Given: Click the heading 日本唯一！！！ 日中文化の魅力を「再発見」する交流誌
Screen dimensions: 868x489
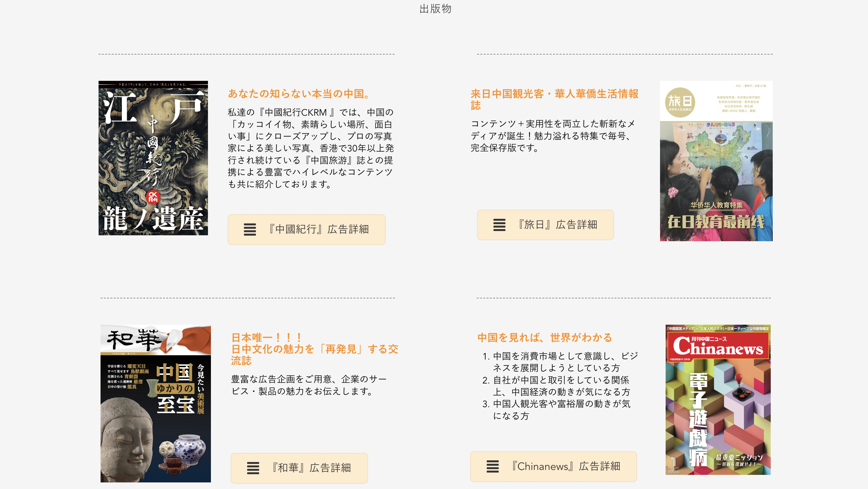Looking at the screenshot, I should [314, 349].
